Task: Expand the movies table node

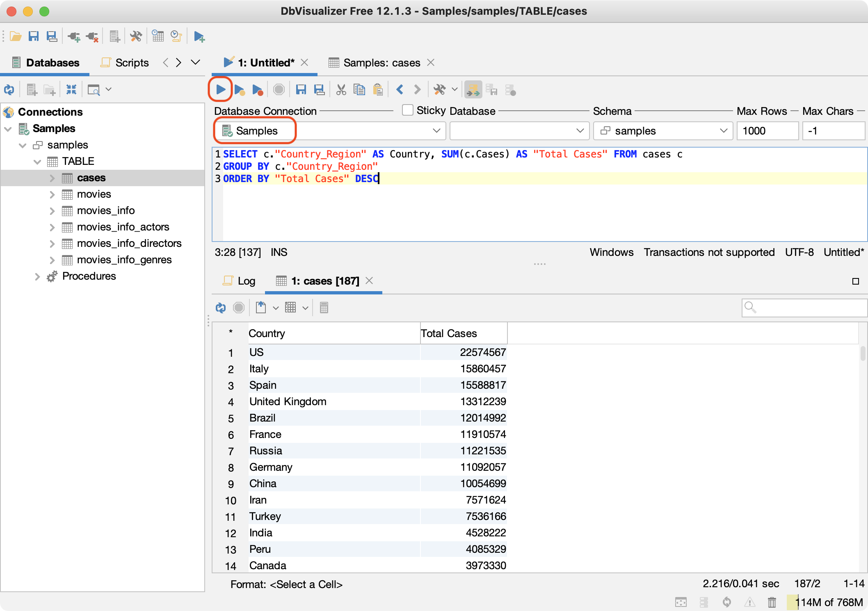Action: [52, 194]
